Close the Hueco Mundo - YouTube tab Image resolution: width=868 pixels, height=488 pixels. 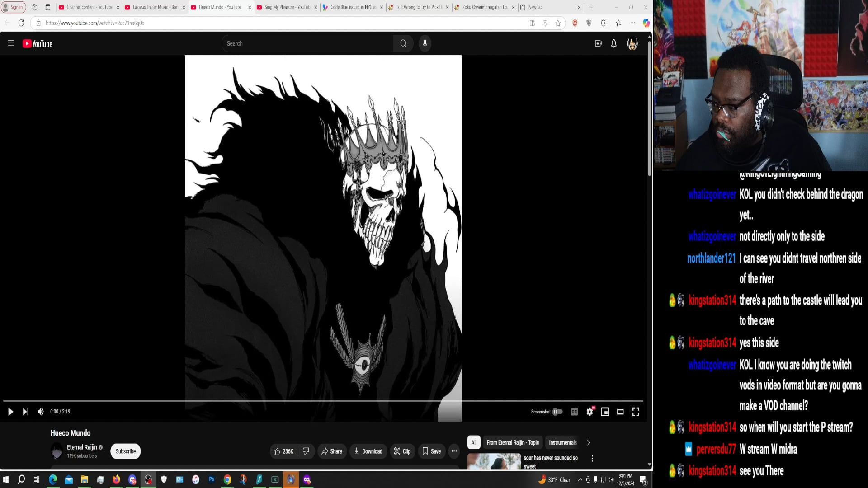[x=250, y=7]
